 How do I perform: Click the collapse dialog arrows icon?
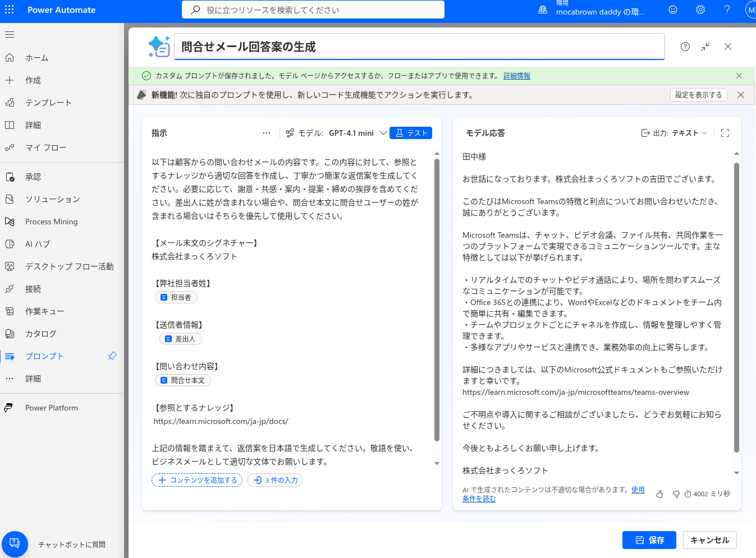point(705,47)
